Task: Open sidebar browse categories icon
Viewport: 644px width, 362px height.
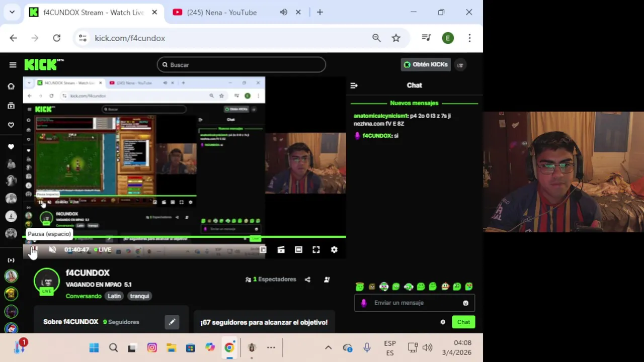Action: [11, 106]
